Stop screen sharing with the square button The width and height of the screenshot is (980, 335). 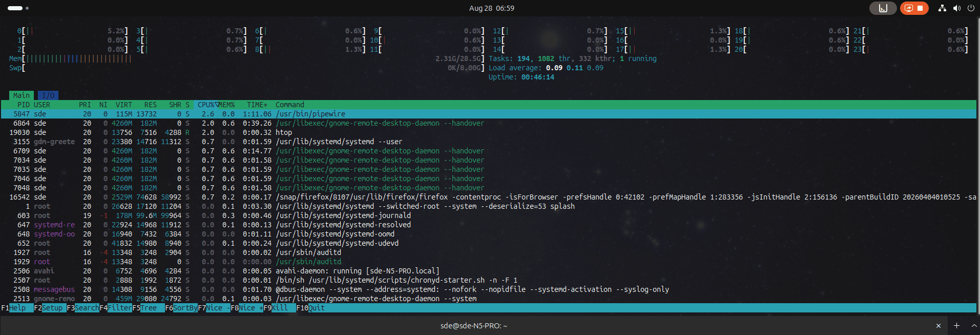[x=920, y=8]
